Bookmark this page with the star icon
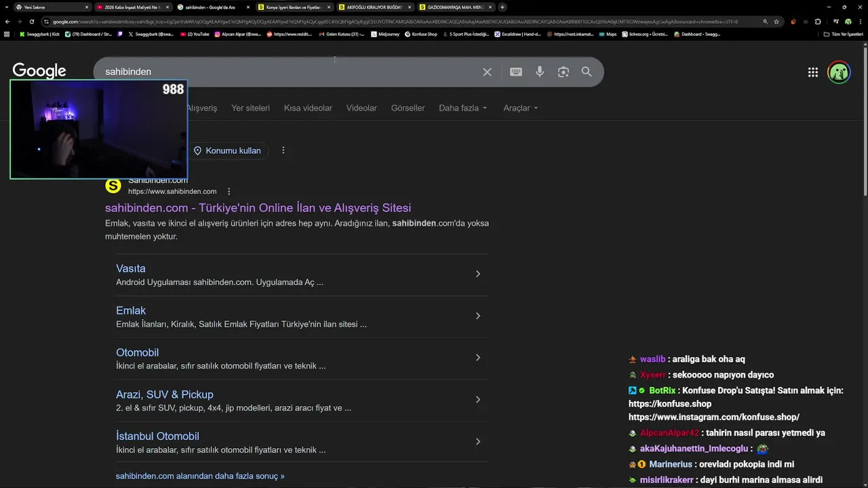 tap(776, 22)
